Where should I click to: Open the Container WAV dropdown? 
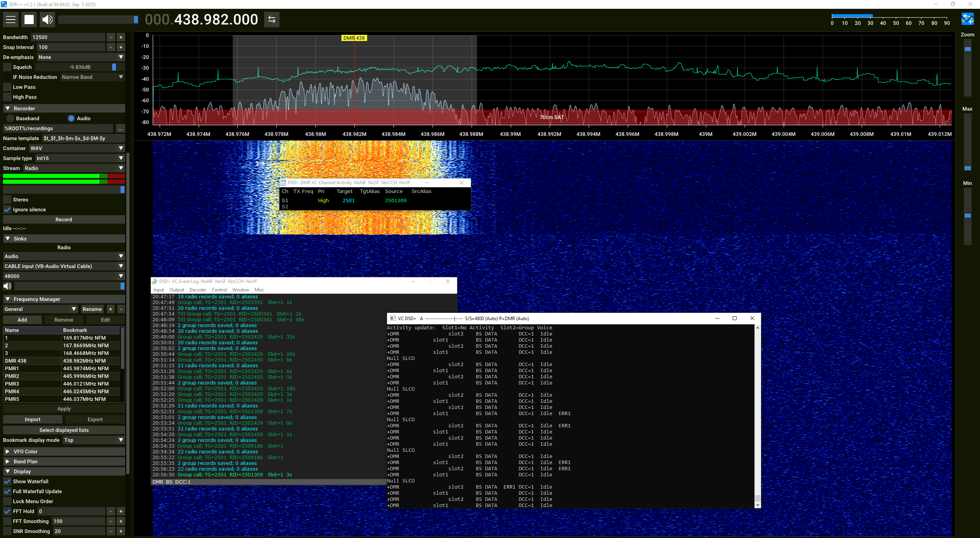[77, 148]
